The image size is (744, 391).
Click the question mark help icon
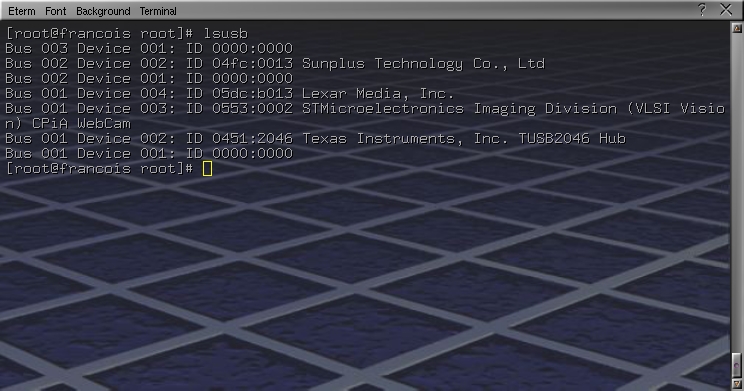click(x=702, y=9)
